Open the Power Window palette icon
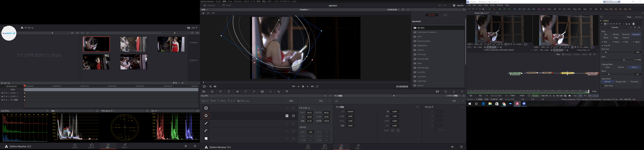The image size is (644, 150). (262, 92)
